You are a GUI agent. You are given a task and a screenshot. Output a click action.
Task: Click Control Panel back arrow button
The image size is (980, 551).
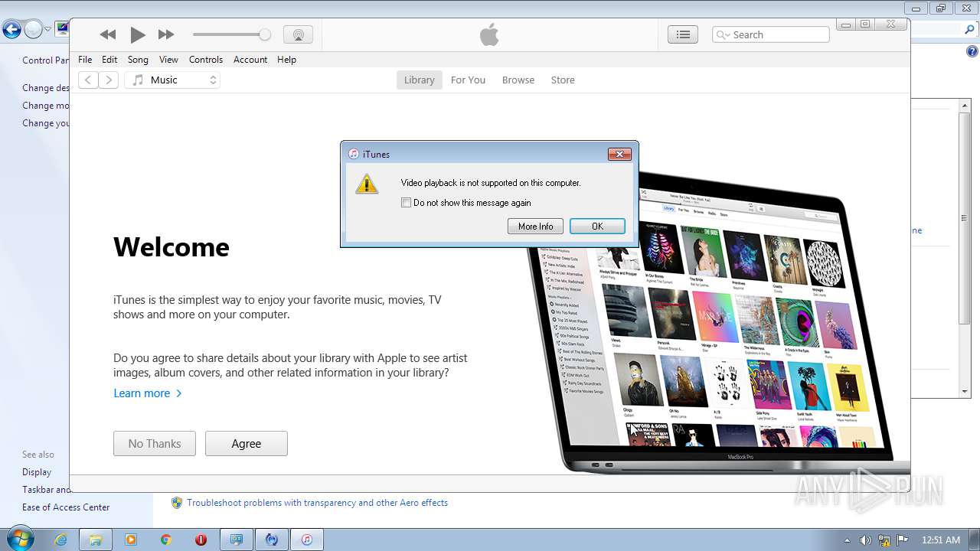[11, 30]
